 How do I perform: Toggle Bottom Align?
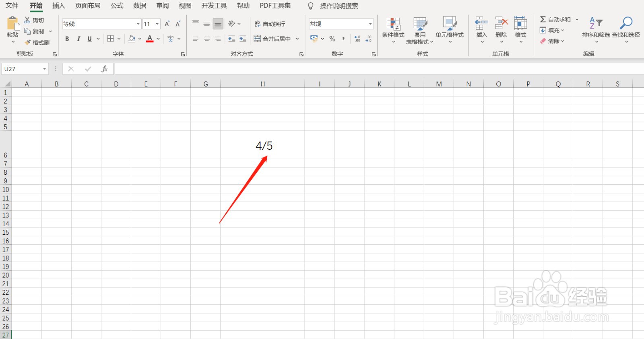[218, 24]
